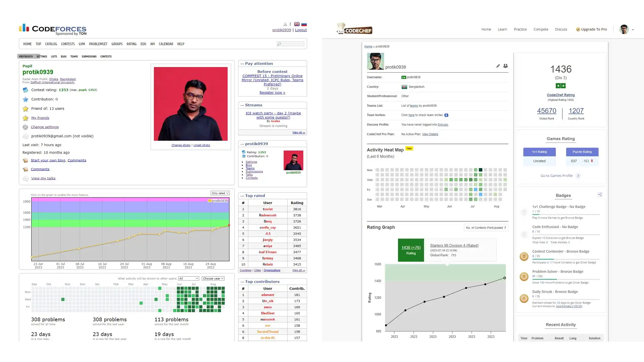This screenshot has height=362, width=644.
Task: Click the Register now link
Action: pyautogui.click(x=272, y=93)
